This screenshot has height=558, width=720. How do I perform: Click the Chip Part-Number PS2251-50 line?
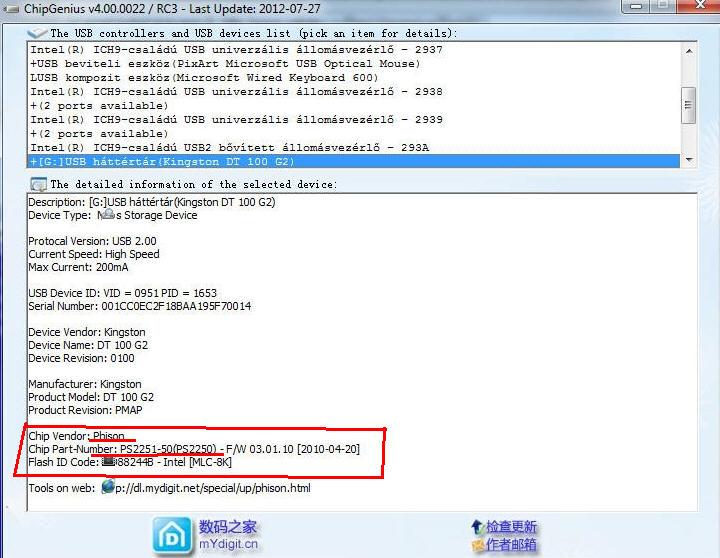point(194,449)
